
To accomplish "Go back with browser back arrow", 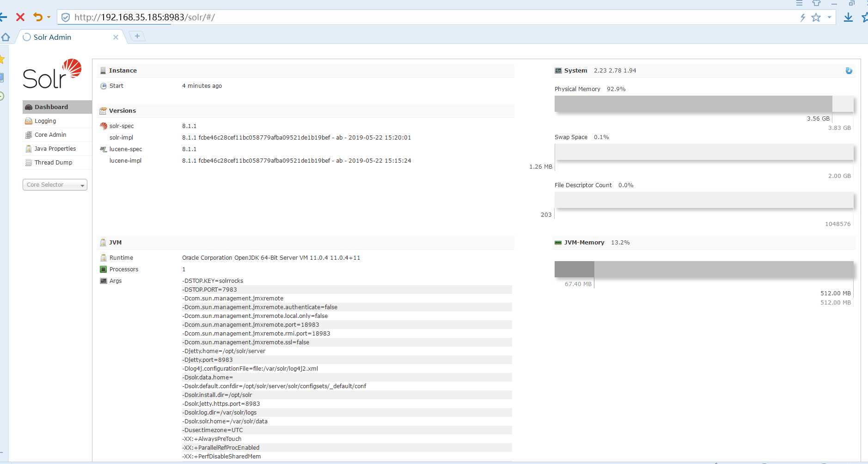I will point(3,18).
